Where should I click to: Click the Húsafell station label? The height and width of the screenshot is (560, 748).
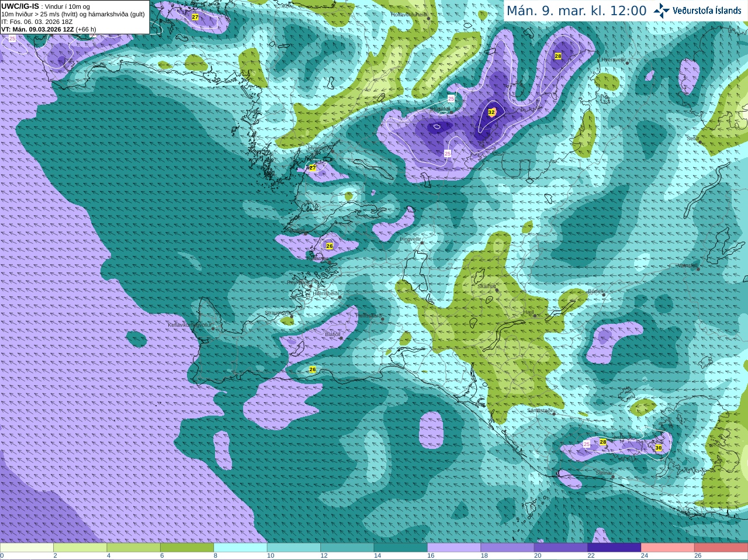pos(441,109)
